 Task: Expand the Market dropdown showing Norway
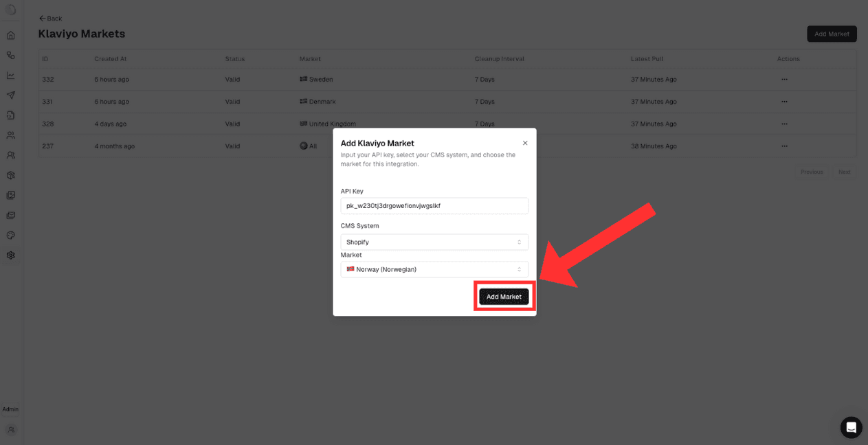point(434,269)
